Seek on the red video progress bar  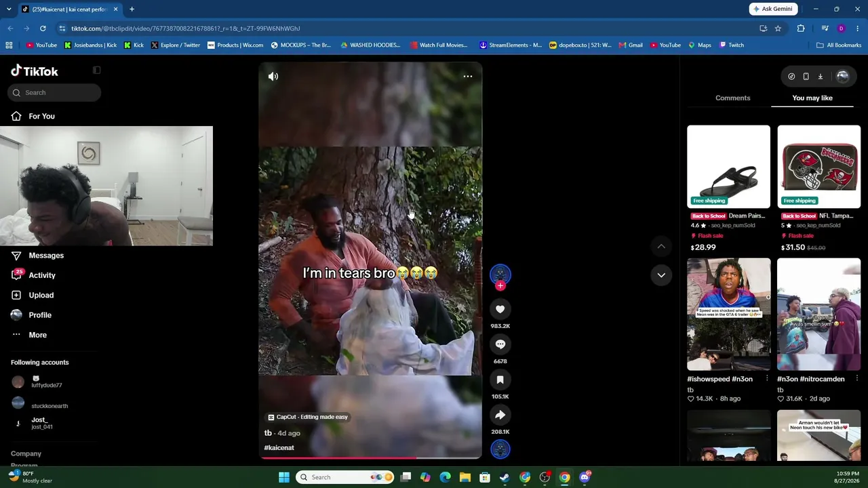(370, 457)
